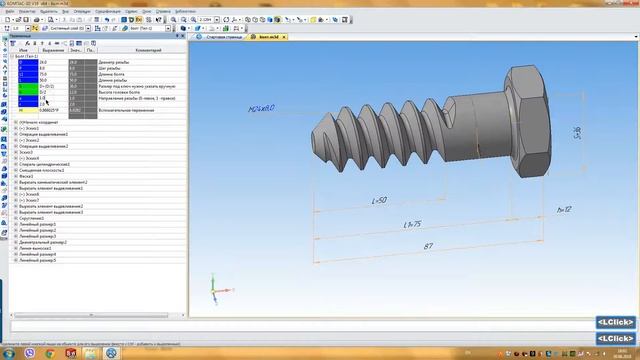Screen dimensions: 640x360
Task: Click the Open file toolbar icon
Action: [18, 20]
